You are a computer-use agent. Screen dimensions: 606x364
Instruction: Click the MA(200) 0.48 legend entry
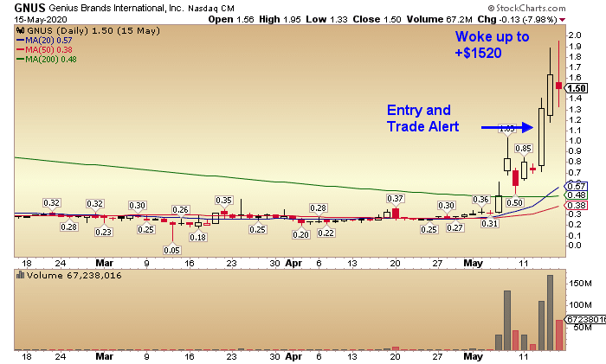[47, 60]
